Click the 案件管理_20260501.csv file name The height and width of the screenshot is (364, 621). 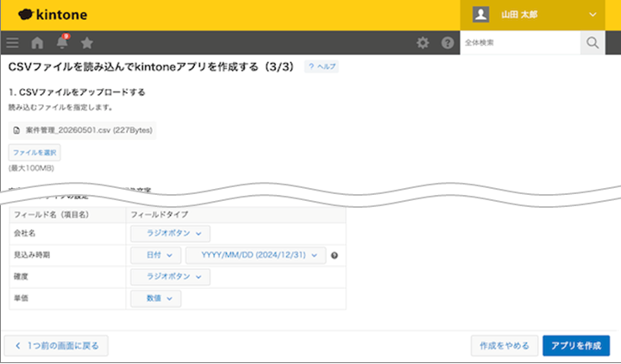coord(89,130)
